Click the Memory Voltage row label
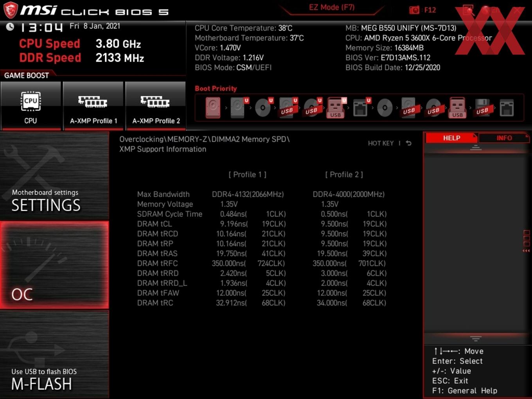This screenshot has width=532, height=399. [x=165, y=204]
